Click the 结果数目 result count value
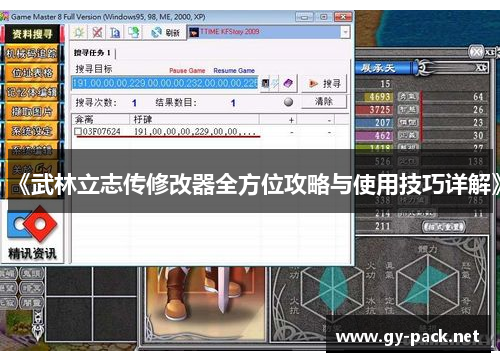 click(x=233, y=103)
